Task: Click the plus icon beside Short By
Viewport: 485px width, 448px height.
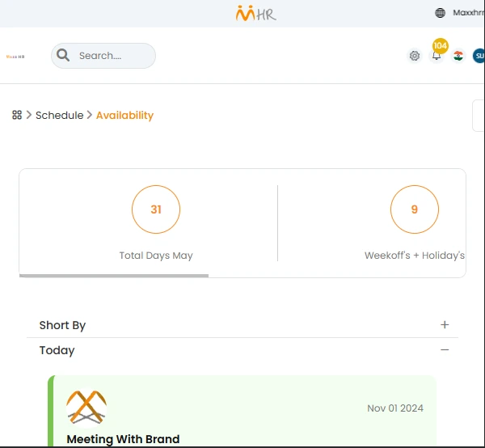Action: point(445,324)
